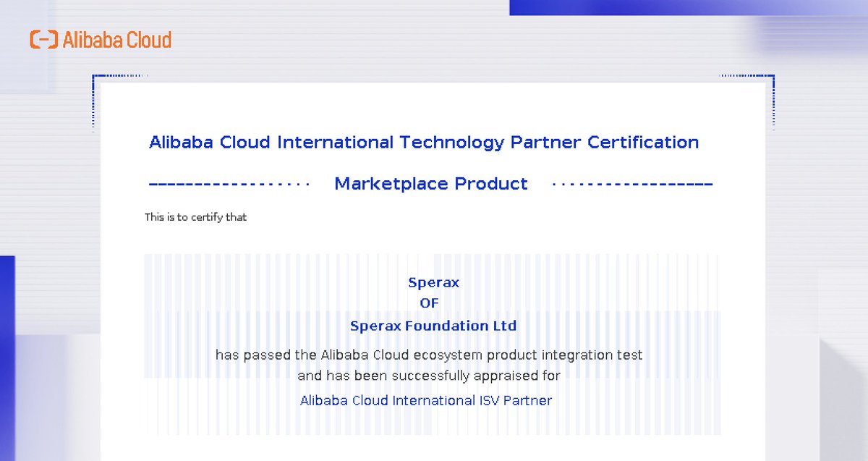868x461 pixels.
Task: Click 'Alibaba Cloud International ISV Partner' title text
Action: tap(426, 400)
